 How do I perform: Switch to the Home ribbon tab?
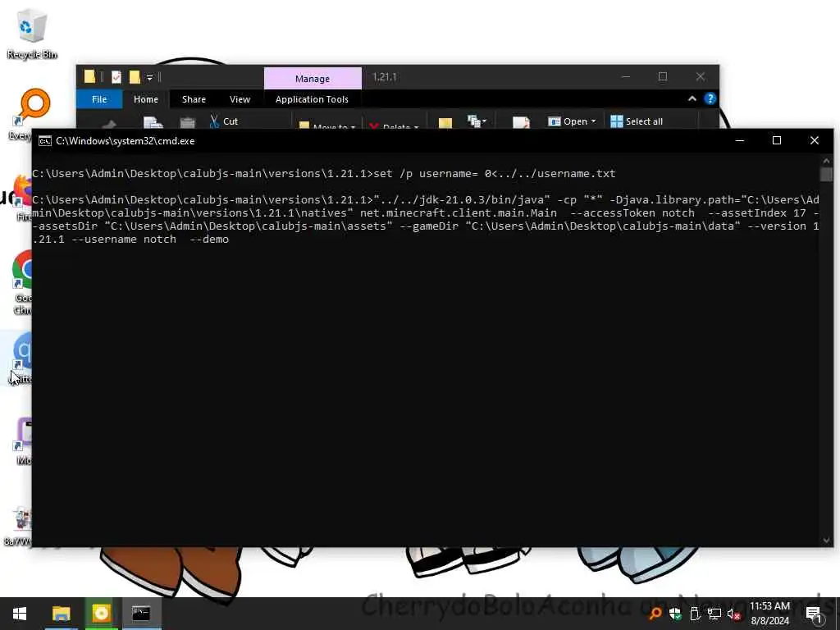146,99
